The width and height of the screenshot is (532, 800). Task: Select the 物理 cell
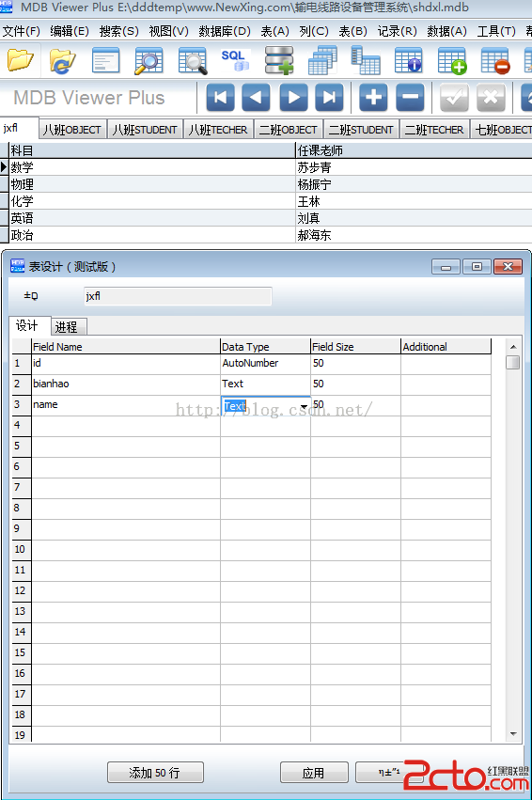(152, 184)
